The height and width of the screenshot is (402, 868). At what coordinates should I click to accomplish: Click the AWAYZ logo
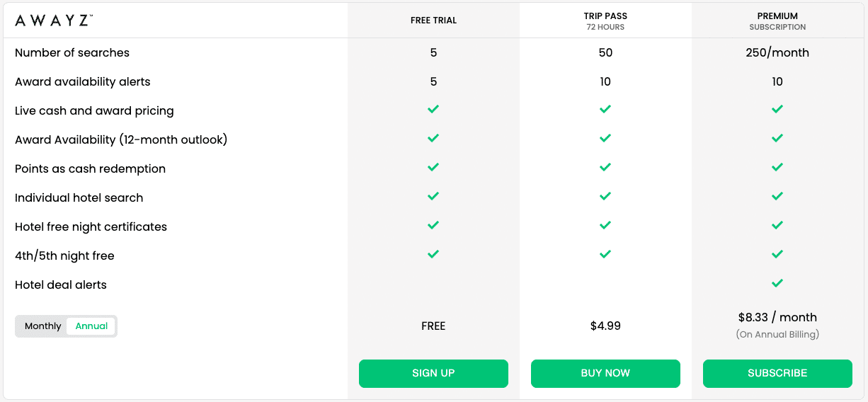pos(53,21)
